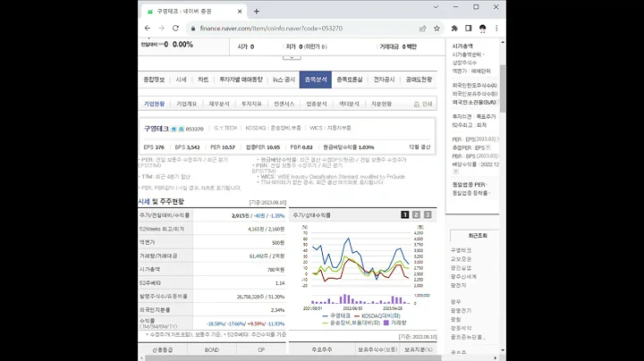Image resolution: width=644 pixels, height=361 pixels.
Task: Open the 종목토론실 tab
Action: click(x=350, y=80)
